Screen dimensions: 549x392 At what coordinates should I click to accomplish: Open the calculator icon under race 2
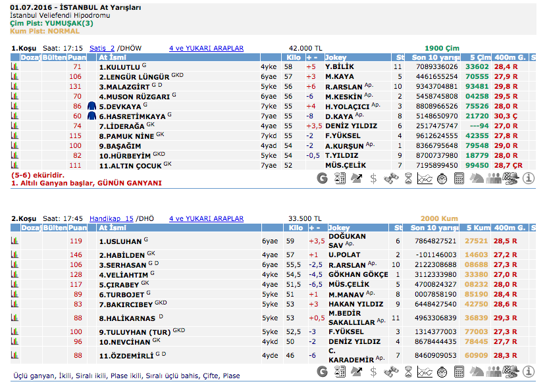click(459, 372)
